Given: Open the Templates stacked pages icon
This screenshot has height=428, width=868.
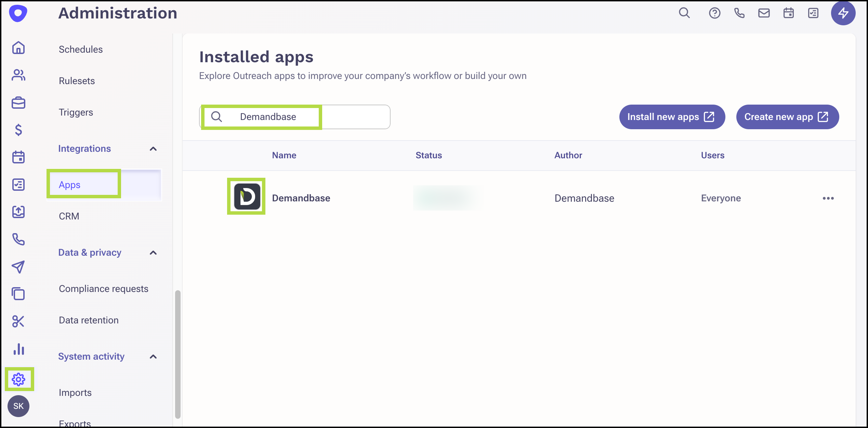Looking at the screenshot, I should 18,294.
